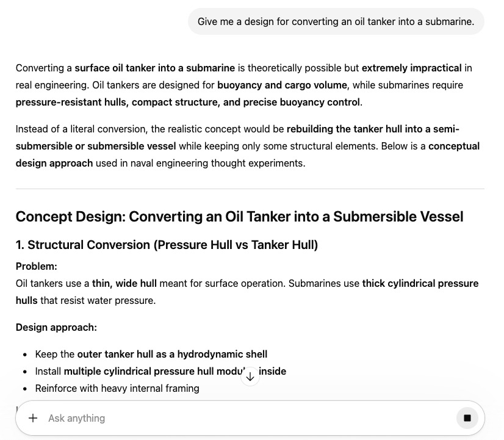Screen dimensions: 504x440
Task: Click bold 'pressure-resistant hulls' phrase
Action: (72, 102)
